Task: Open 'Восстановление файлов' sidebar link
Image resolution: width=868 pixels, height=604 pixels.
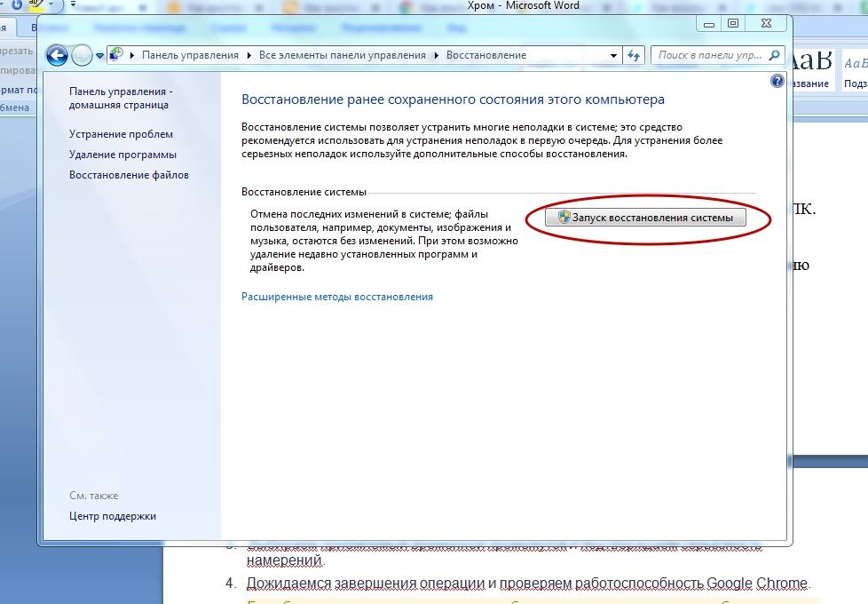Action: click(129, 175)
